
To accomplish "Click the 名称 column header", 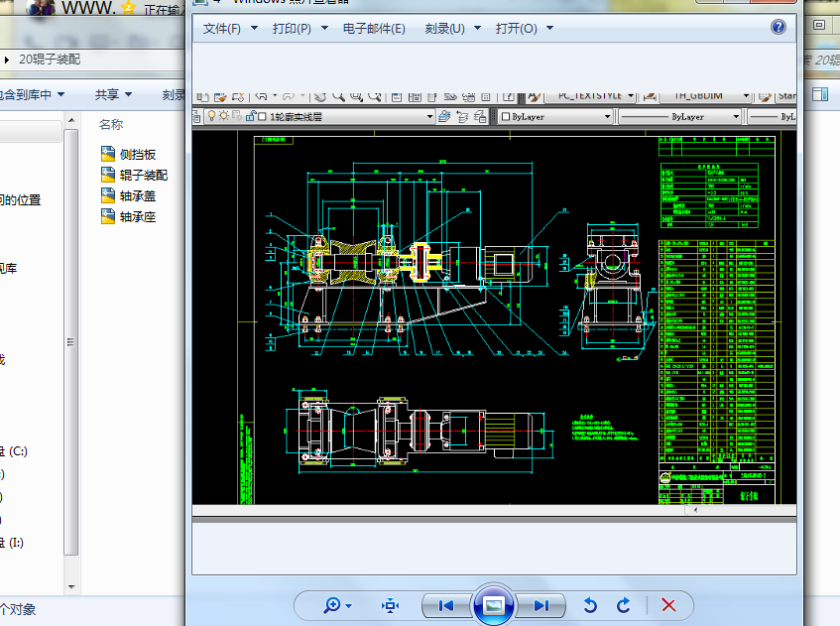I will pos(111,124).
